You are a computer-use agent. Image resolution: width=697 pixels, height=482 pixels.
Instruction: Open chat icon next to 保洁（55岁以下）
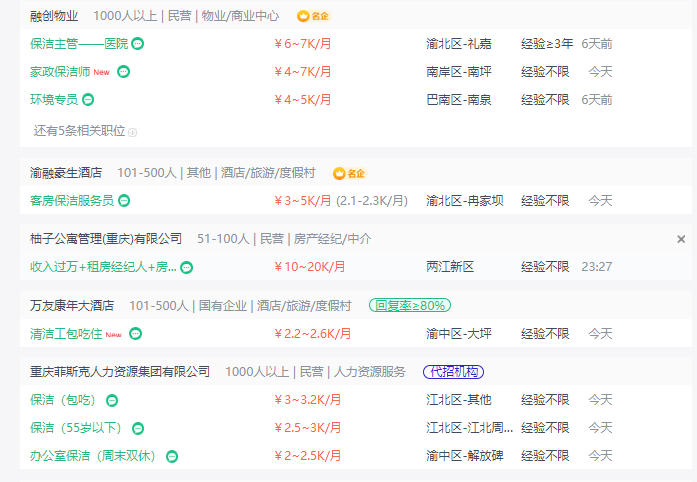[x=138, y=429]
